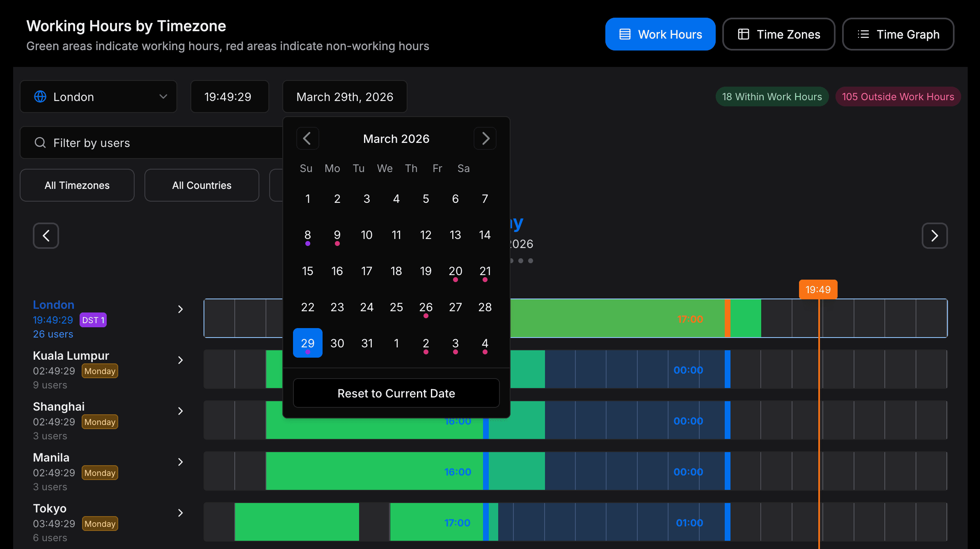Click the search magnifier icon
980x549 pixels.
click(40, 142)
